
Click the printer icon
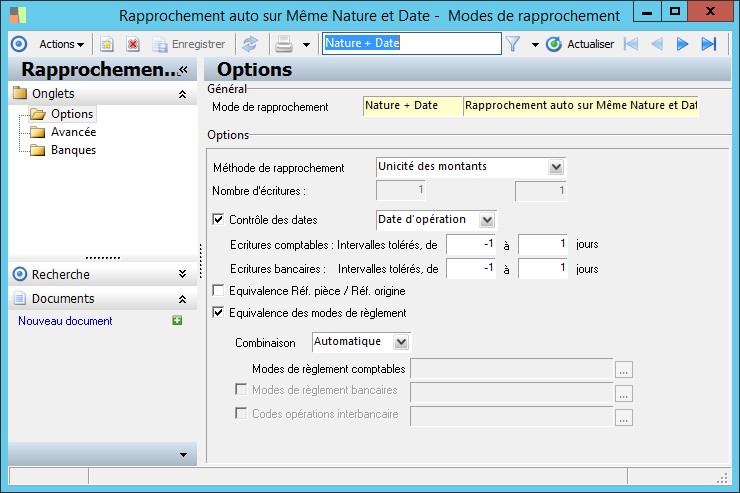284,44
